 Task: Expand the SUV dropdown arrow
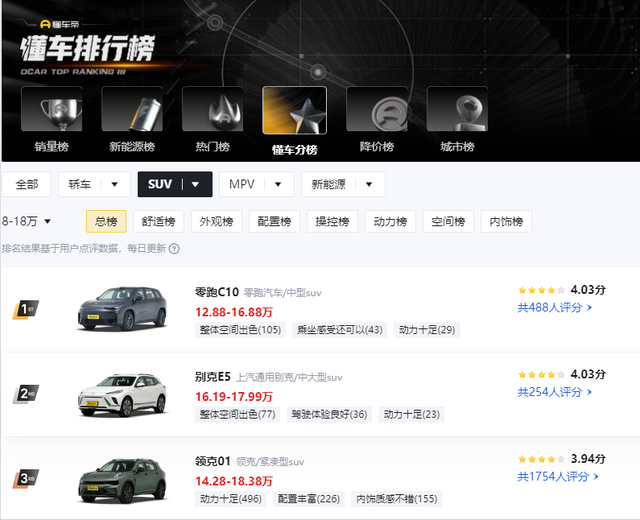click(x=195, y=184)
